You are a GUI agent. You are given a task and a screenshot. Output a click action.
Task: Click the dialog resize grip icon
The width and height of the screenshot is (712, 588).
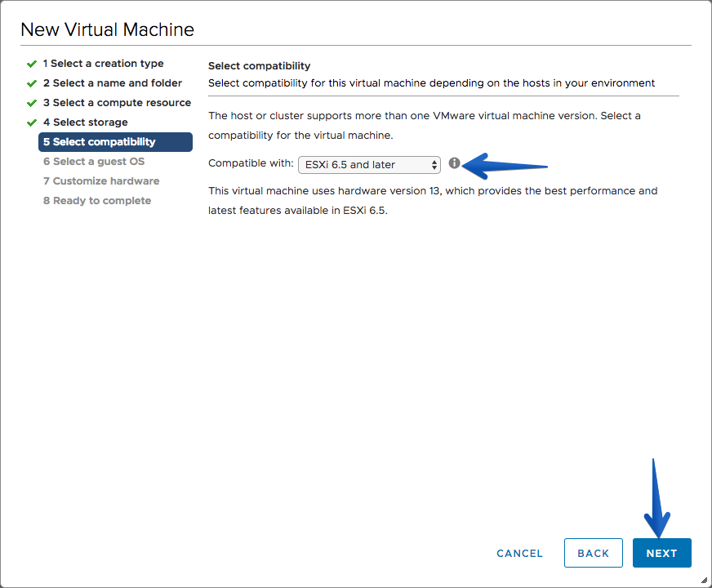point(704,580)
